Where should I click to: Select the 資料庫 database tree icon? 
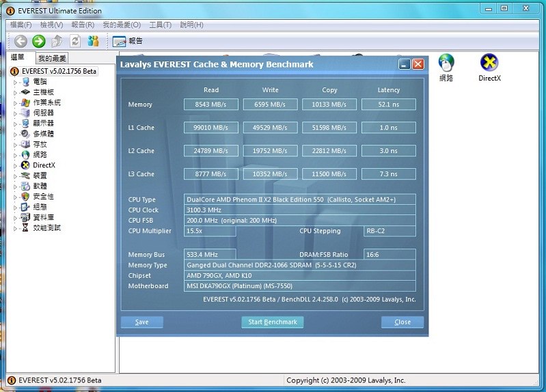[25, 218]
